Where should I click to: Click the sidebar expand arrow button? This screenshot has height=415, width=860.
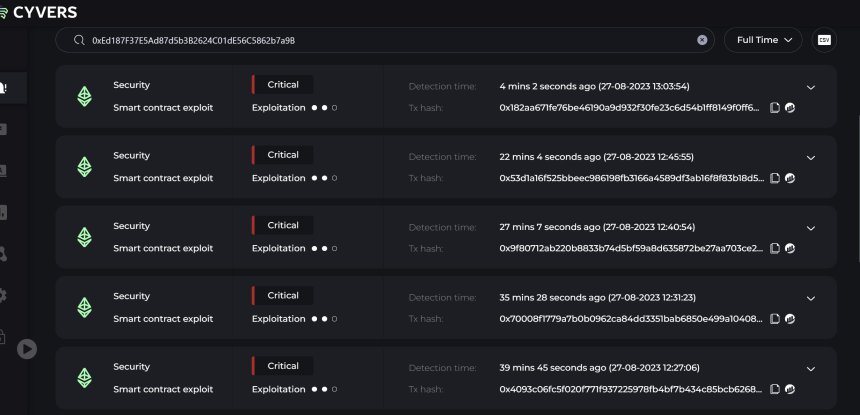(27, 348)
